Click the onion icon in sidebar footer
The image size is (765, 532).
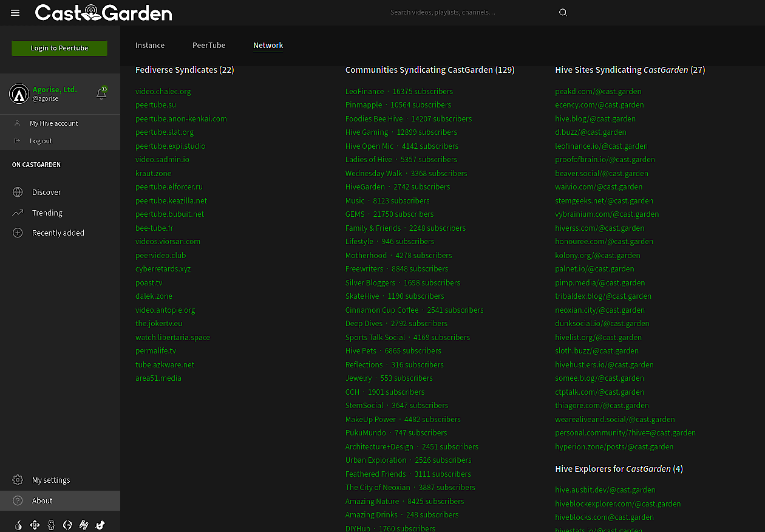tap(18, 525)
